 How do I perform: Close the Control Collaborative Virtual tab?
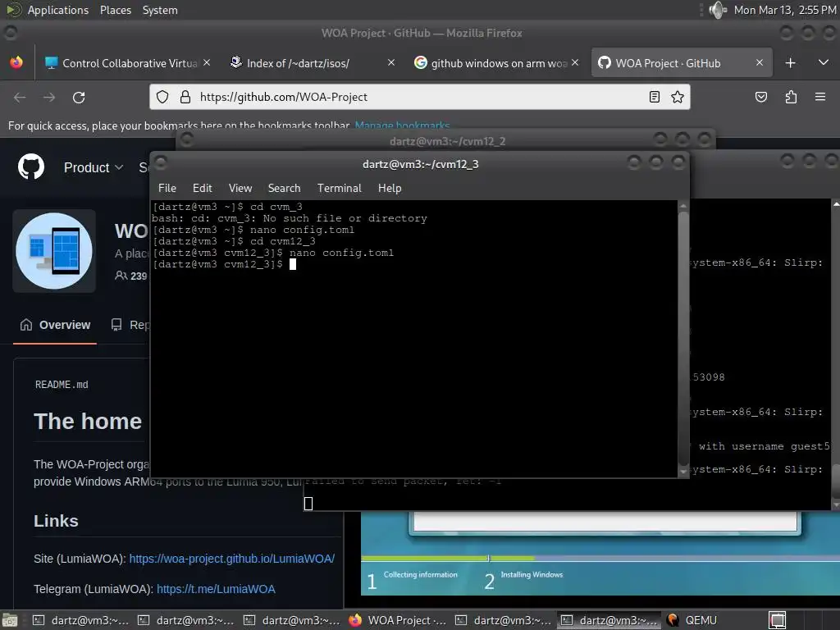coord(207,62)
